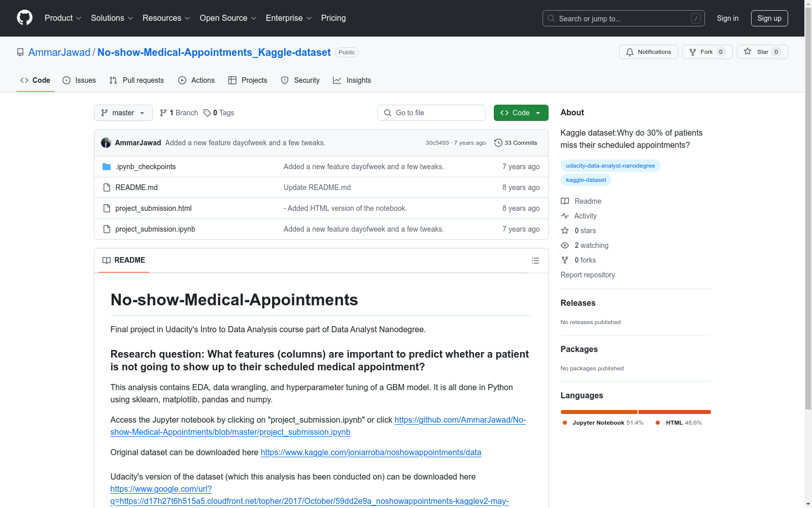Image resolution: width=812 pixels, height=508 pixels.
Task: Click the Activity pulse icon
Action: [x=565, y=216]
